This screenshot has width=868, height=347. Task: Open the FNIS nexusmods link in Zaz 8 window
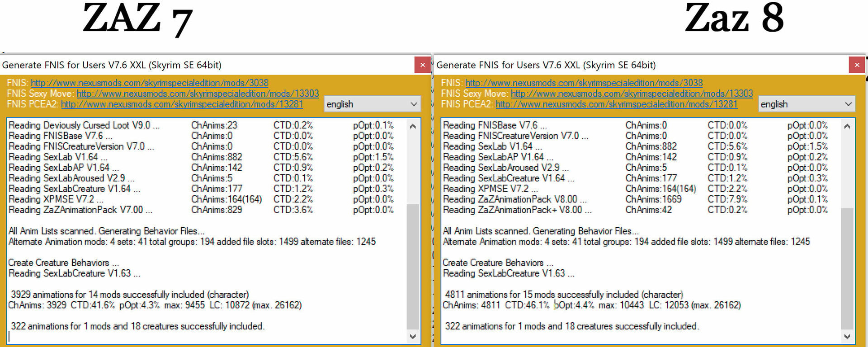pyautogui.click(x=584, y=83)
